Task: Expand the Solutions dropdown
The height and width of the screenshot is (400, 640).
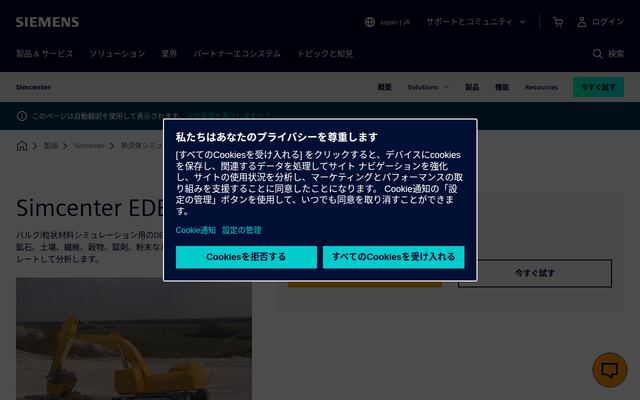Action: pos(428,87)
